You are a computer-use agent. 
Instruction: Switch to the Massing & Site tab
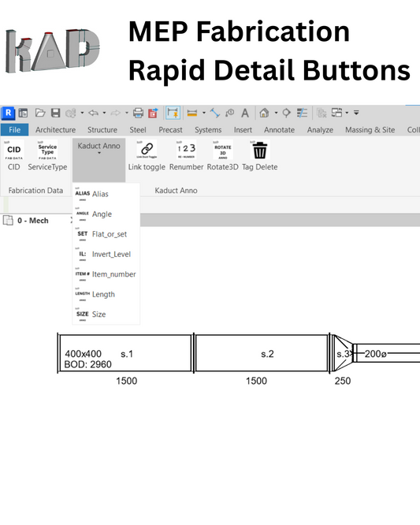pos(370,130)
